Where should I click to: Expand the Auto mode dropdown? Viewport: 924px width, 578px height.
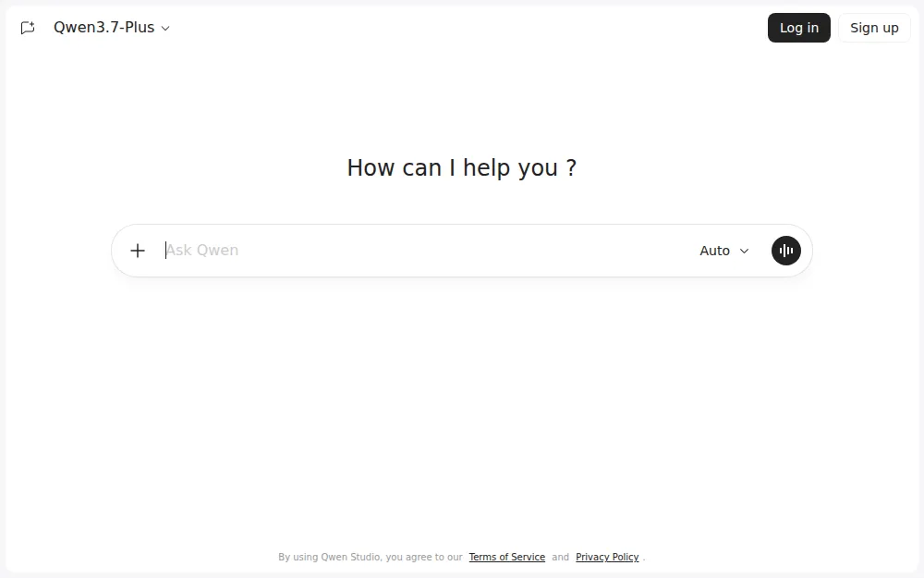[x=724, y=251]
